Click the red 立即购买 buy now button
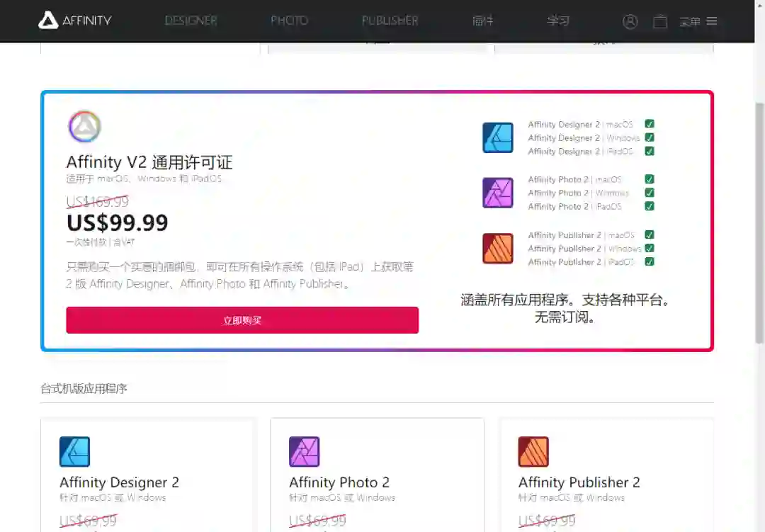 pyautogui.click(x=242, y=320)
